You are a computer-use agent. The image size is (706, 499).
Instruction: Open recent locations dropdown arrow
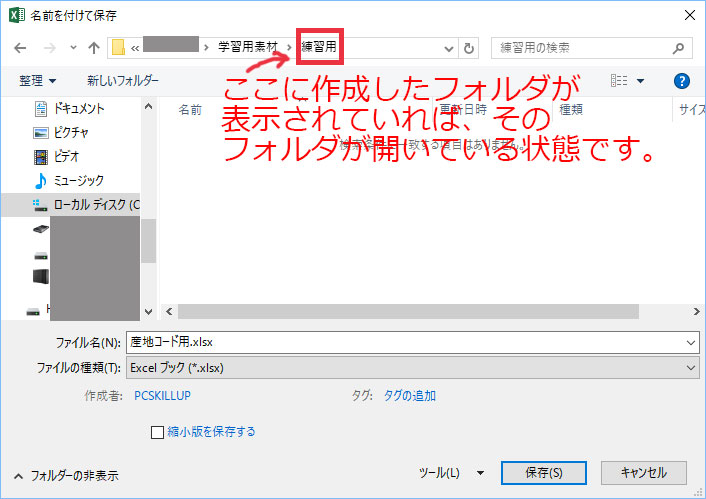[73, 47]
